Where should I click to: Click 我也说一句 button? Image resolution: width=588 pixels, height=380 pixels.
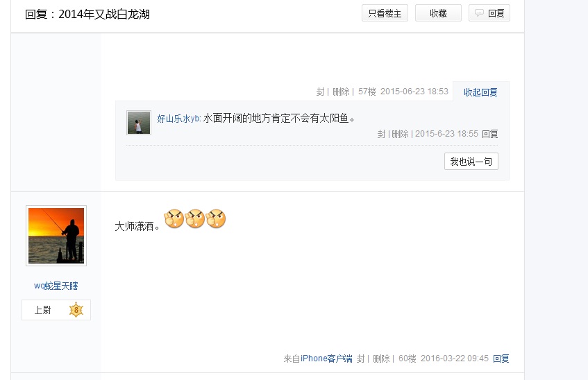[x=471, y=161]
